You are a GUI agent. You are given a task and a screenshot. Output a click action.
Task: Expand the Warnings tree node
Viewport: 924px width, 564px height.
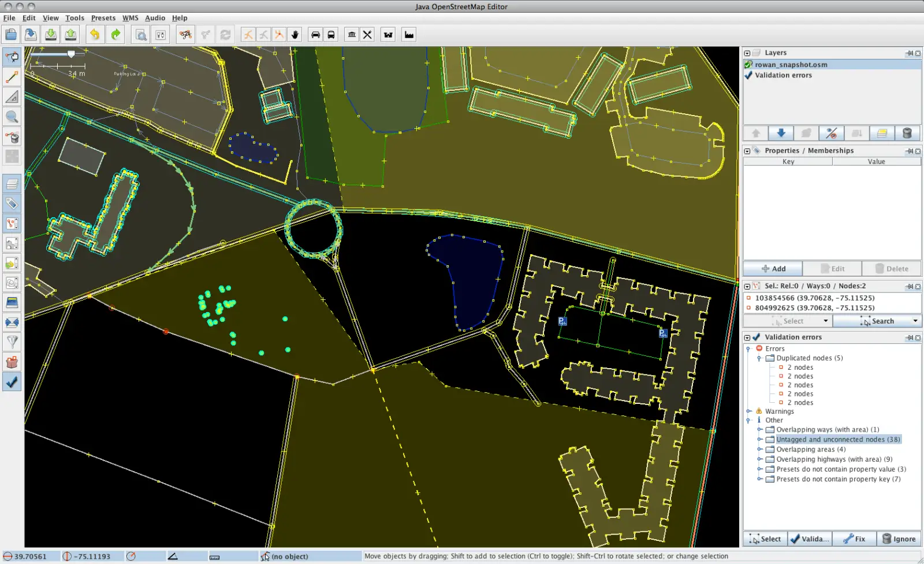pyautogui.click(x=749, y=411)
